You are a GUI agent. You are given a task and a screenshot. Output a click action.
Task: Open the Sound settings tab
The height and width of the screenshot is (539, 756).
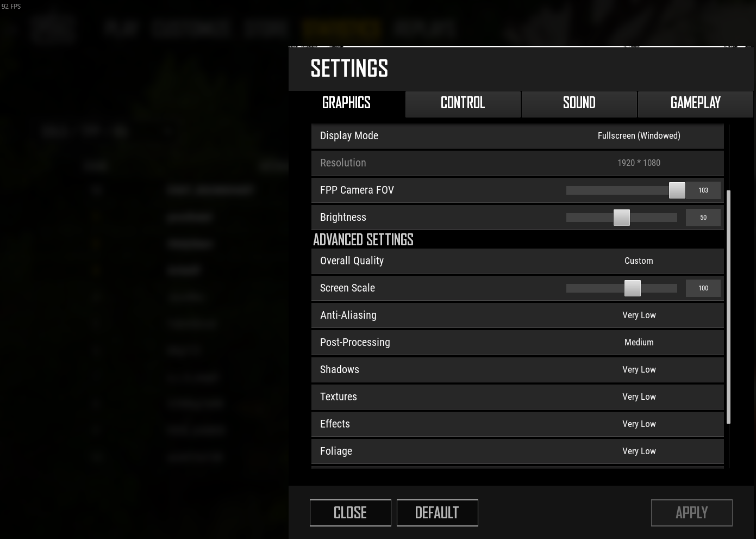[579, 103]
